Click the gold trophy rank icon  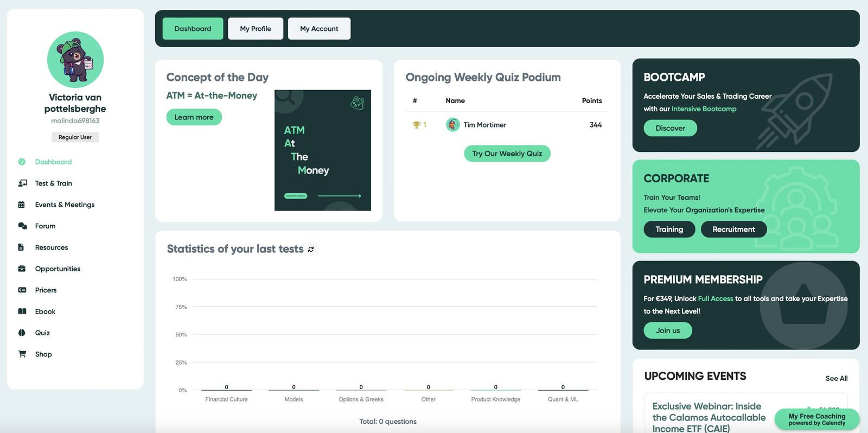click(x=417, y=125)
